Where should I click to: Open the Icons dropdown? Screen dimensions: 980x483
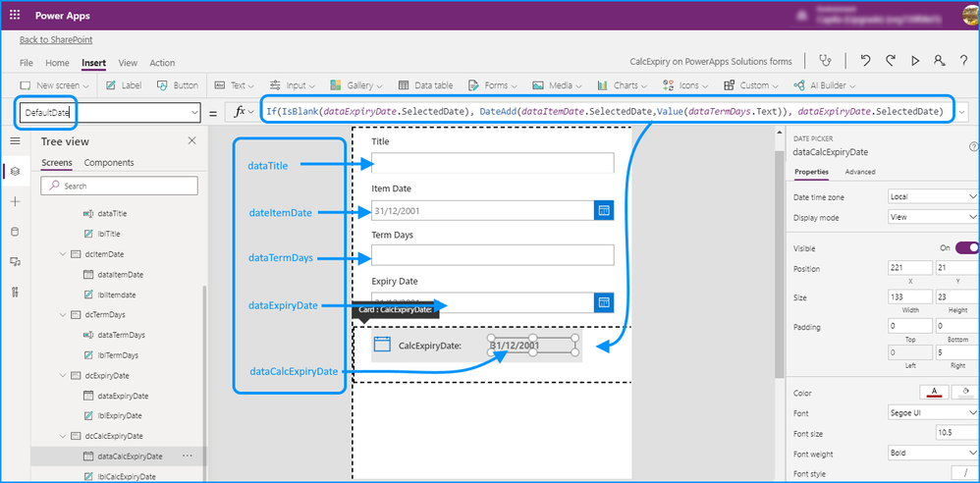[x=685, y=85]
